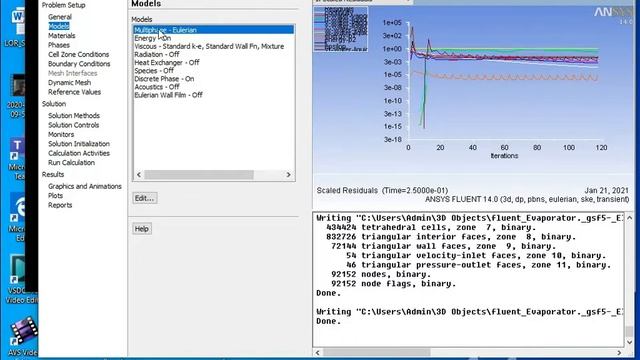Click the 'Results' tree heading

point(53,174)
